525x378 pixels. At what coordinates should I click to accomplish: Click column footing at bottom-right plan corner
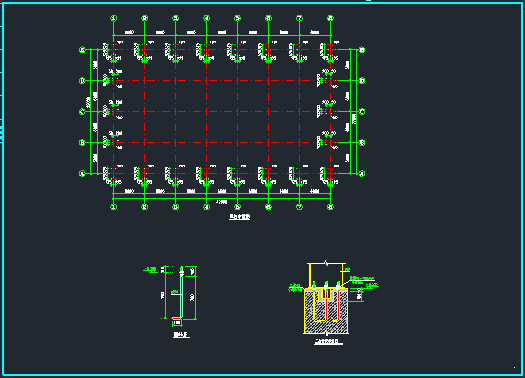(x=329, y=176)
